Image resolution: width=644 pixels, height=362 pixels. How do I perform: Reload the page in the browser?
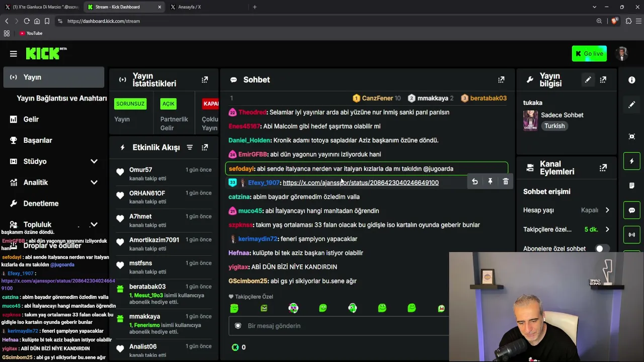pyautogui.click(x=27, y=21)
